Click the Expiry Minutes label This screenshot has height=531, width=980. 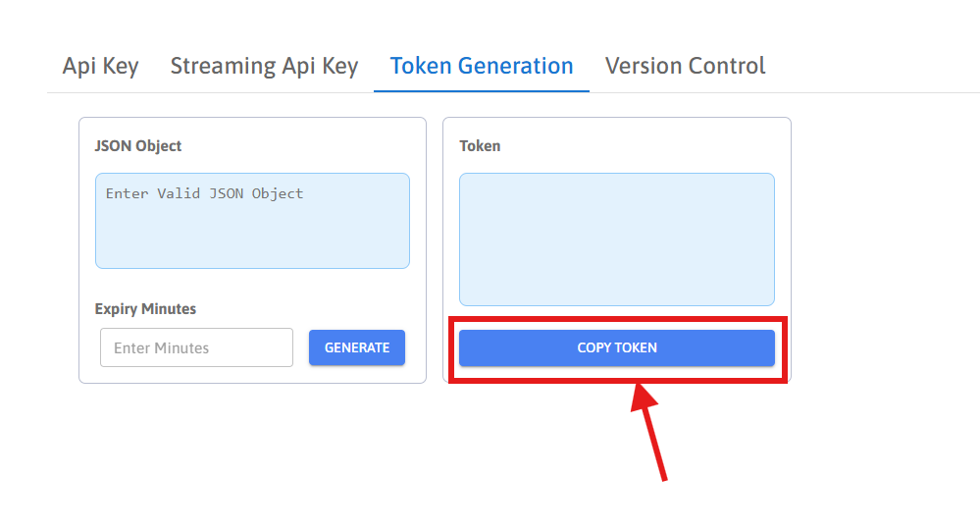[145, 308]
